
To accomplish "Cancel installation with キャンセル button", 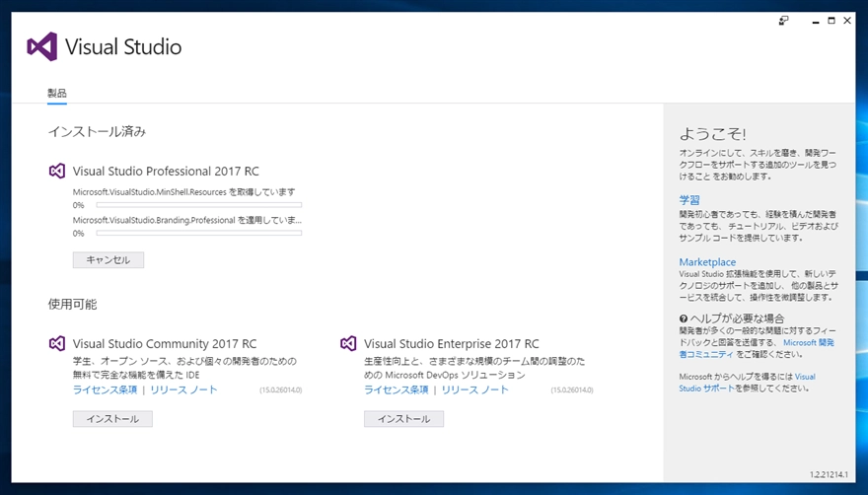I will [108, 259].
